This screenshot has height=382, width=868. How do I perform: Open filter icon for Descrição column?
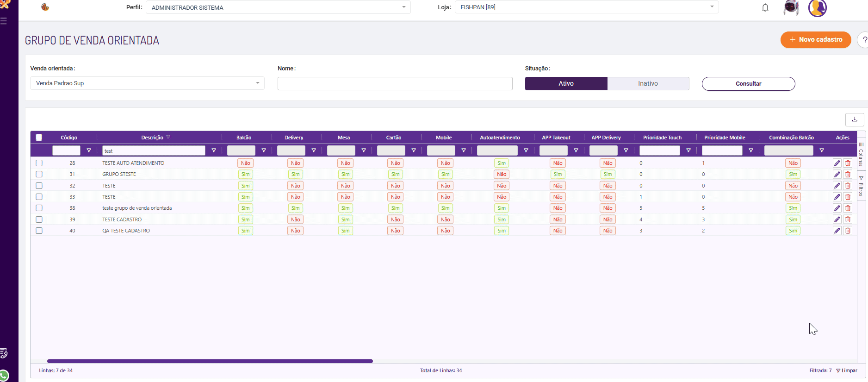coord(214,150)
